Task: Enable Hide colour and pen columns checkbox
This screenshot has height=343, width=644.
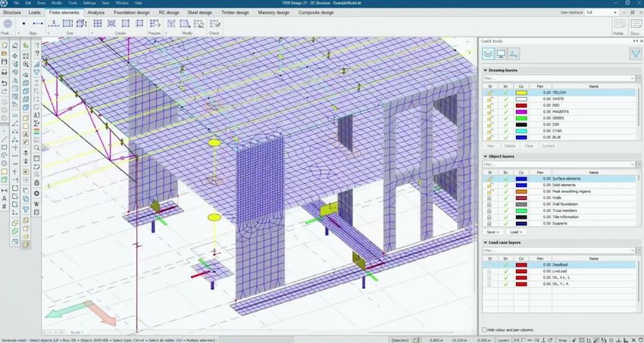Action: point(485,330)
